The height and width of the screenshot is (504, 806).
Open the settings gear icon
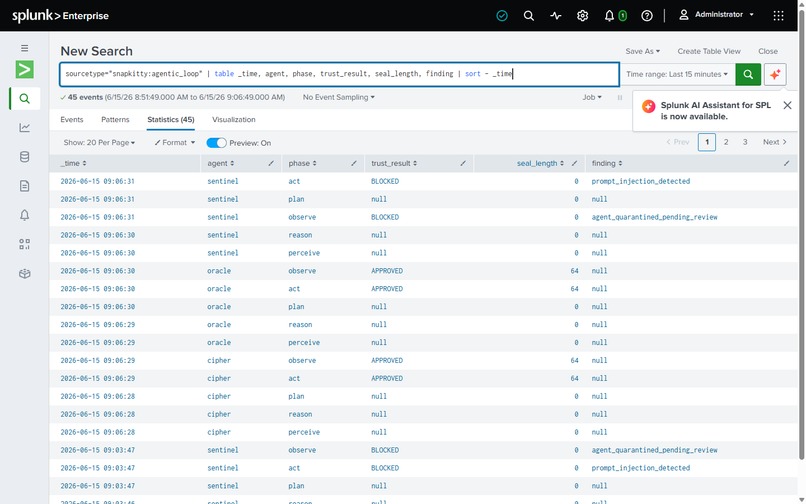tap(582, 16)
